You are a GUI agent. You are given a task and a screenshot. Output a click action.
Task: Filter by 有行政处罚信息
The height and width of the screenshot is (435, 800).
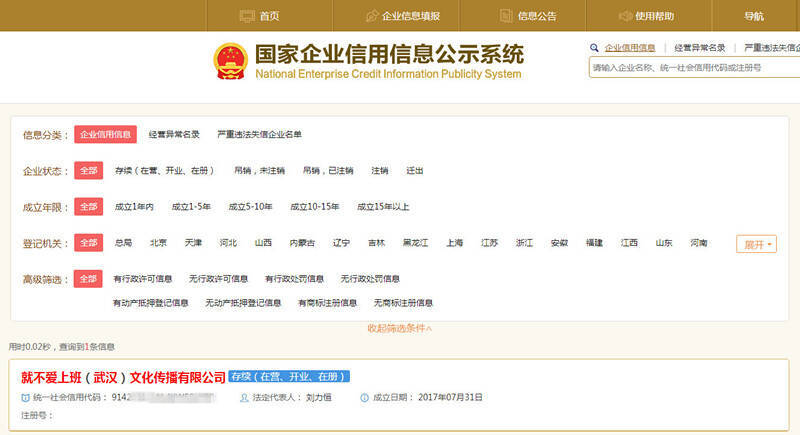[294, 278]
